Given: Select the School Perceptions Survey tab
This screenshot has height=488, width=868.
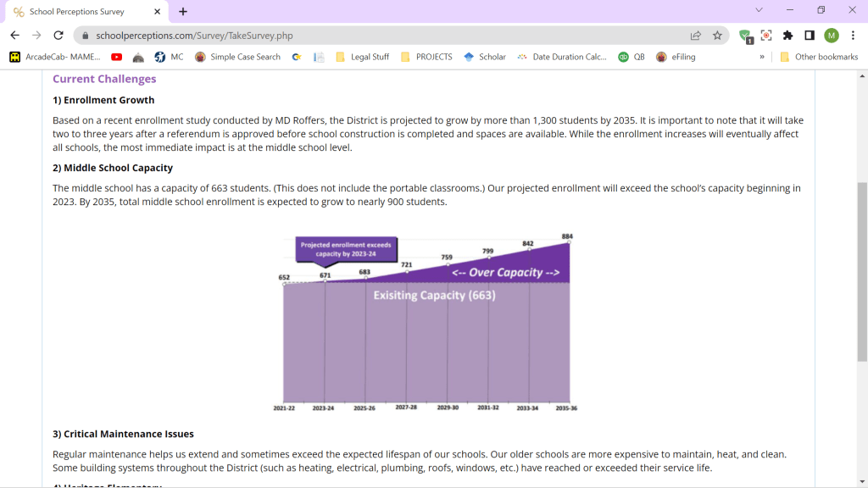Looking at the screenshot, I should [x=76, y=12].
